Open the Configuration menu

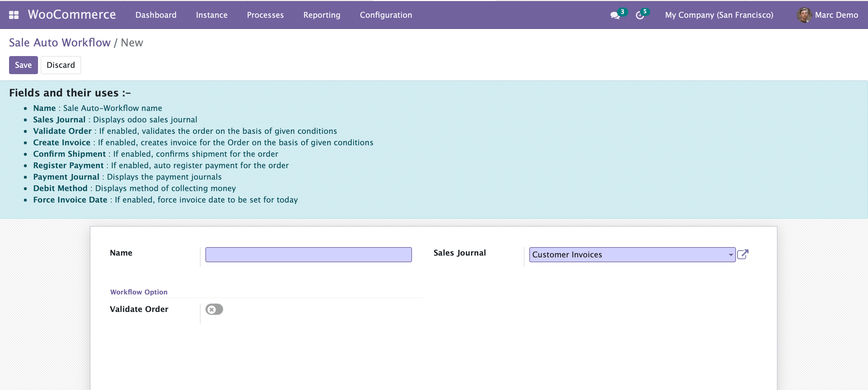(x=386, y=15)
